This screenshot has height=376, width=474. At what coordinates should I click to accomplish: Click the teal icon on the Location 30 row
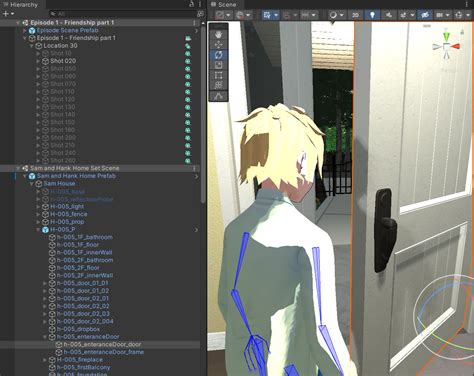tap(188, 46)
